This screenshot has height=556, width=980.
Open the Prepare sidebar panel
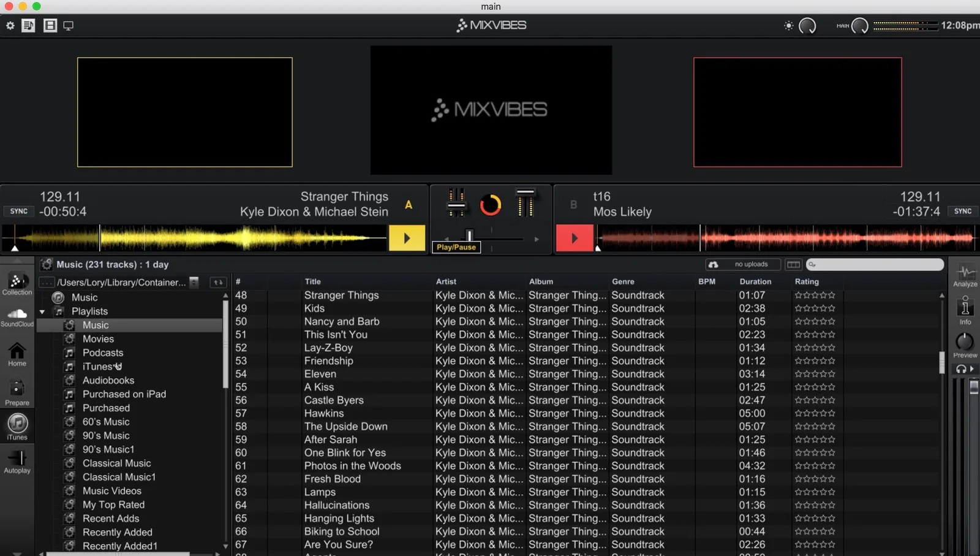17,393
